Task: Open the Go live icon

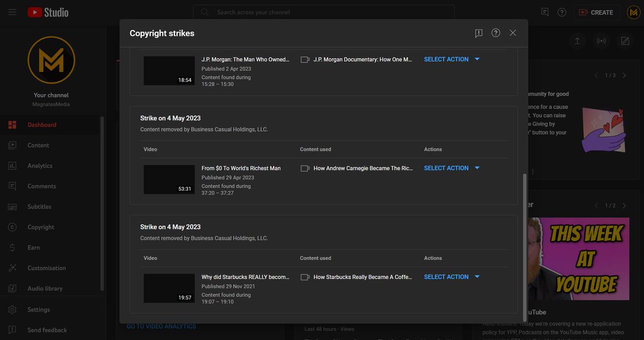Action: (x=601, y=40)
